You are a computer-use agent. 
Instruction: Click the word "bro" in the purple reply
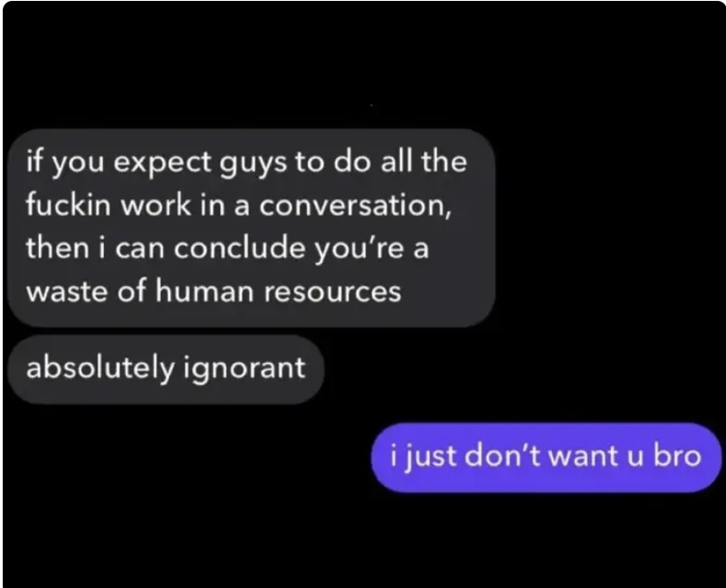pyautogui.click(x=677, y=456)
